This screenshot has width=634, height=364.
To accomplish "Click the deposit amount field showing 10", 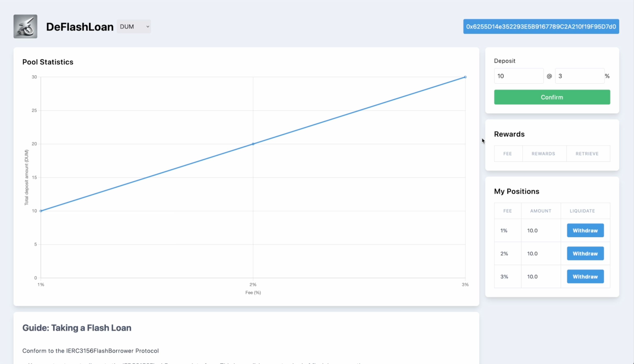I will pyautogui.click(x=519, y=76).
